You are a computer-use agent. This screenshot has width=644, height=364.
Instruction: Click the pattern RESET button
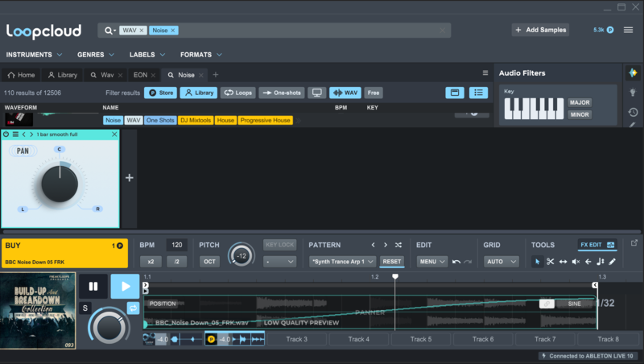click(x=391, y=262)
